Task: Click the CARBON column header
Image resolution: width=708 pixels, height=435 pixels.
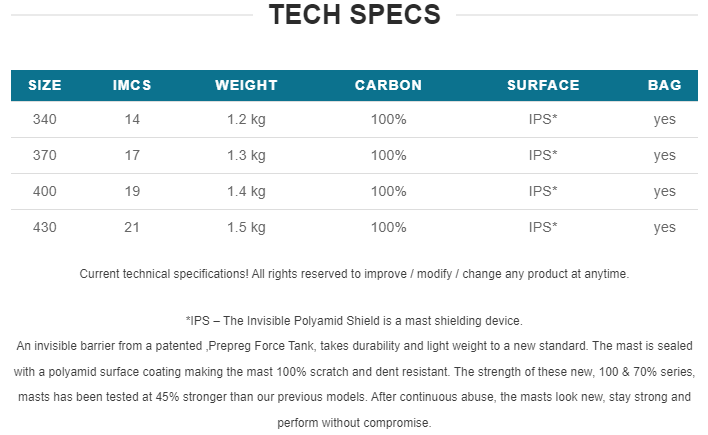Action: pos(388,85)
